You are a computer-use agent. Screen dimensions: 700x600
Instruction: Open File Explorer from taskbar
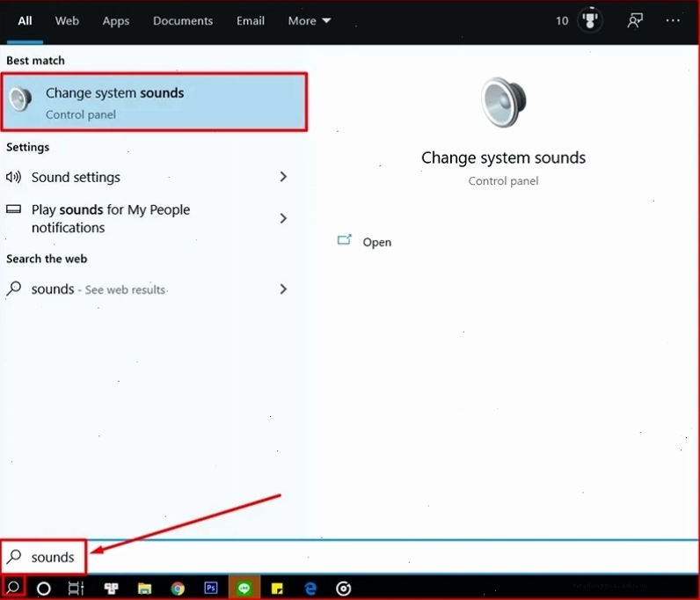click(x=144, y=589)
